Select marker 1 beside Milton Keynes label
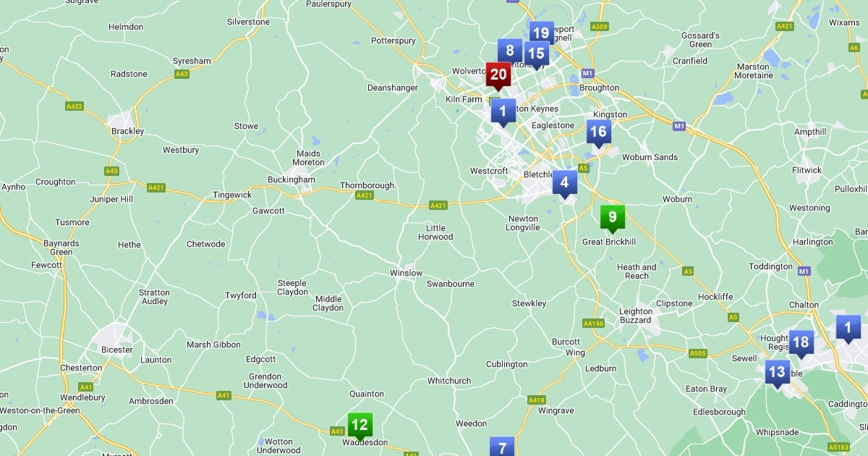 click(x=503, y=112)
